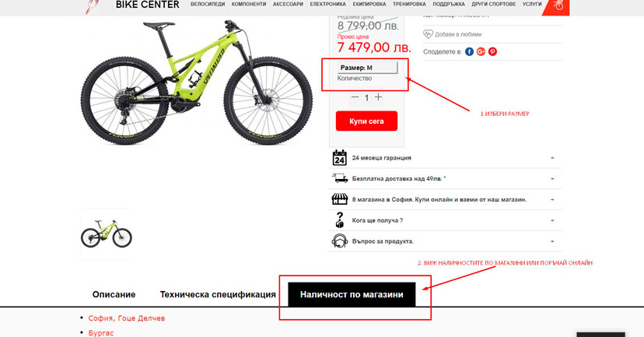Viewport: 644px width, 337px height.
Task: Click the headset product question icon
Action: click(340, 240)
